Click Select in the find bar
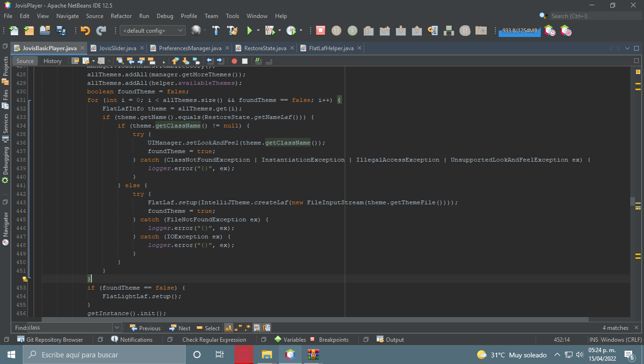Viewport: 644px width, 364px height. point(208,328)
